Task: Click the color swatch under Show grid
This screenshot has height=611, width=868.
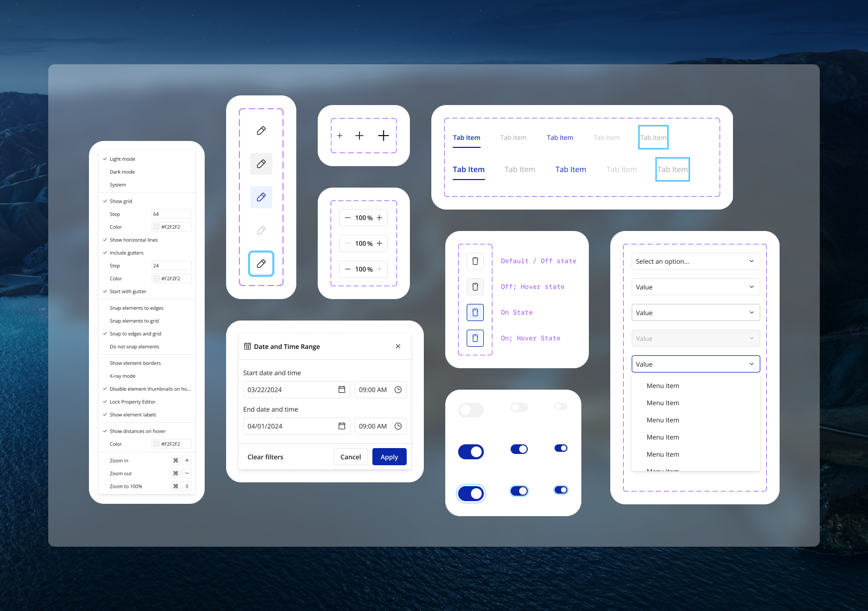Action: coord(156,227)
